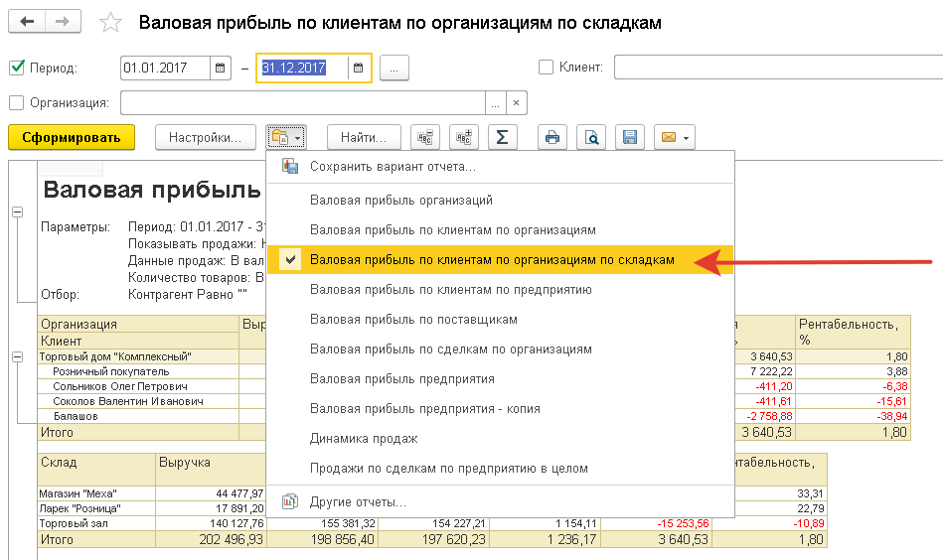
Task: Click into the Клиент input field
Action: 775,68
